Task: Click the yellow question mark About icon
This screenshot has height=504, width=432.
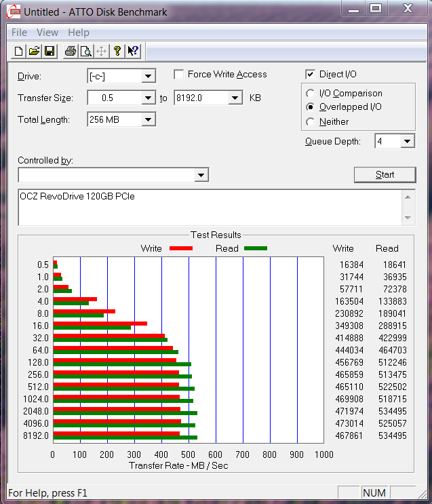Action: point(117,51)
